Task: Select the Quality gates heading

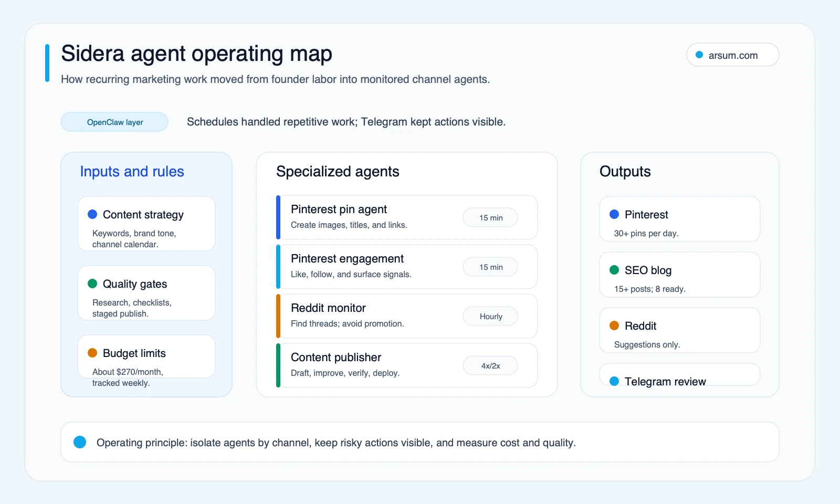Action: point(135,284)
